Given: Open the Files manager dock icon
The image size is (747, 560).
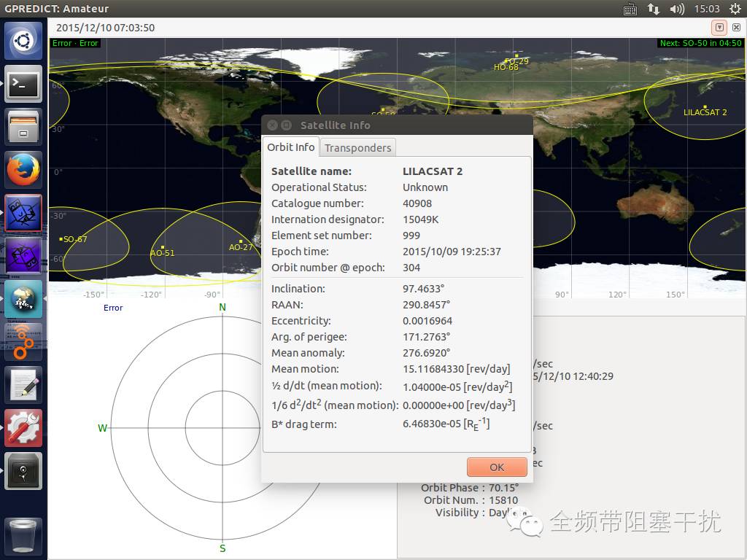Looking at the screenshot, I should coord(23,127).
